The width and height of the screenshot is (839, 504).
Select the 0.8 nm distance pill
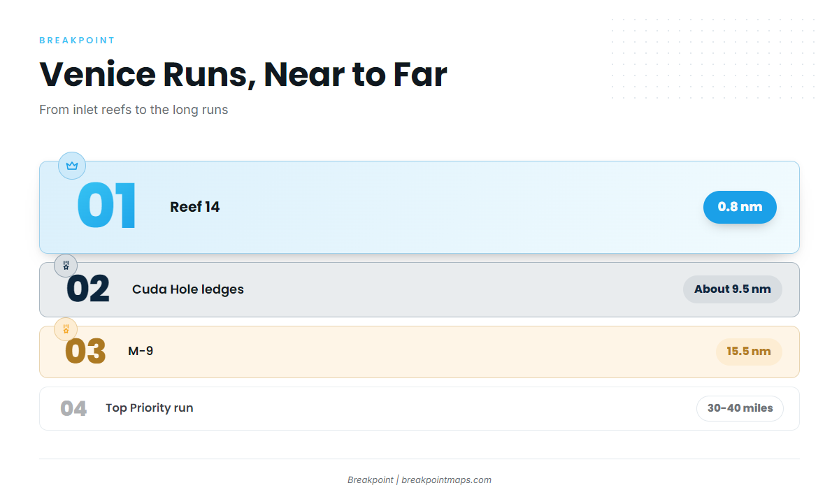click(740, 207)
